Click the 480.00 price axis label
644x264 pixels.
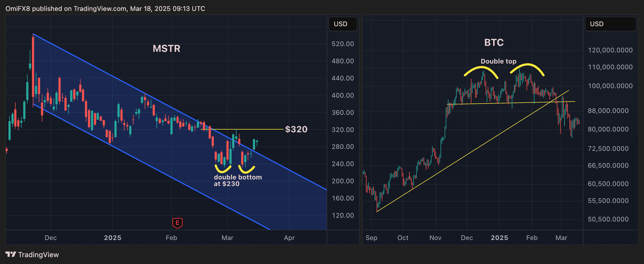(343, 61)
